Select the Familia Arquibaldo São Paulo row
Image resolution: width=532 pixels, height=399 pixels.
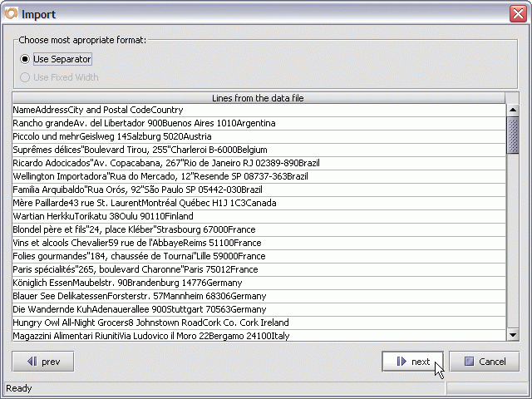tap(259, 190)
